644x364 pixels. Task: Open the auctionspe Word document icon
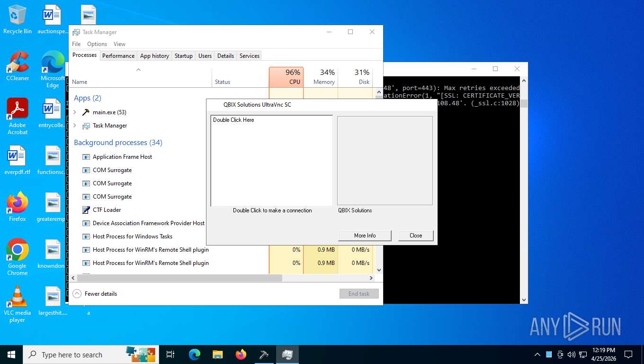53,20
